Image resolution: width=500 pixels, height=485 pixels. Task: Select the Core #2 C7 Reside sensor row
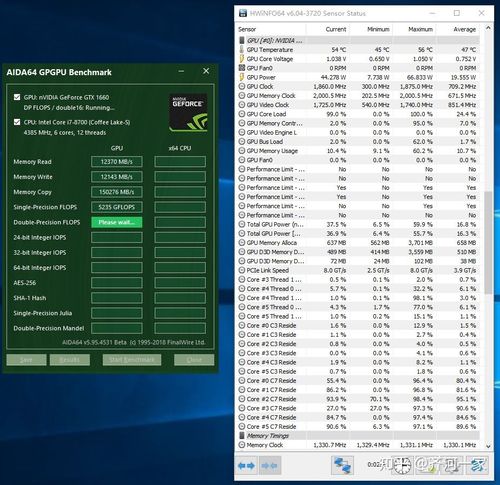tap(359, 399)
